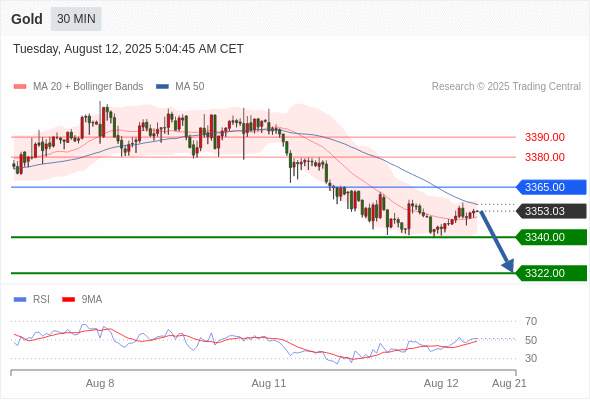Click the black 3353.03 current price tag
590x400 pixels.
point(552,211)
